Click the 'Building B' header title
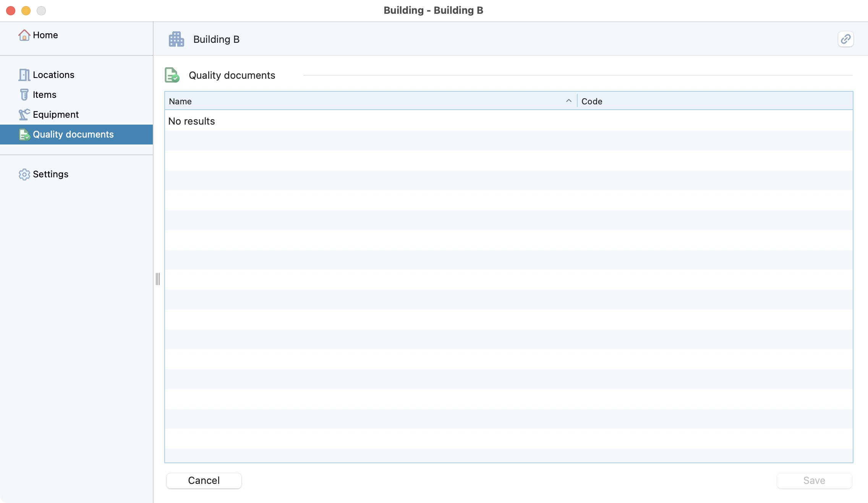This screenshot has height=503, width=868. [216, 39]
